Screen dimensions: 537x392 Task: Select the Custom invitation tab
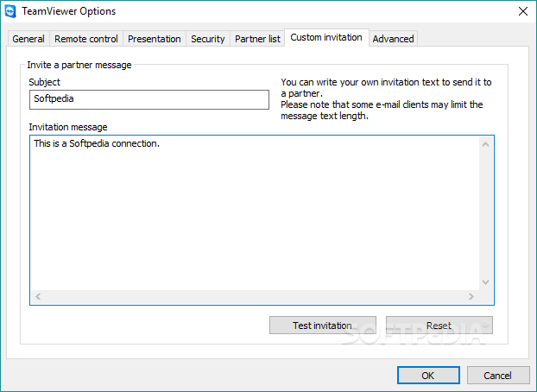[326, 37]
